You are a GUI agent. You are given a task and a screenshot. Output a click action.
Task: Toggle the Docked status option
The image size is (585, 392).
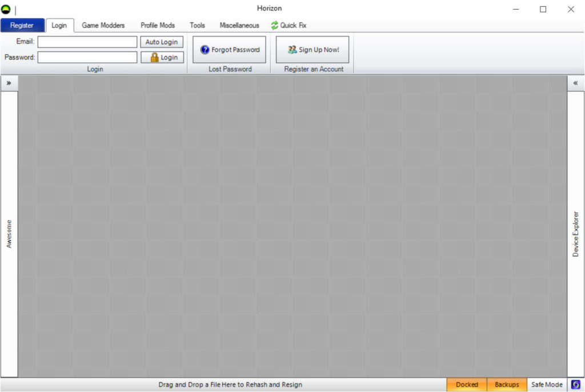(x=467, y=385)
